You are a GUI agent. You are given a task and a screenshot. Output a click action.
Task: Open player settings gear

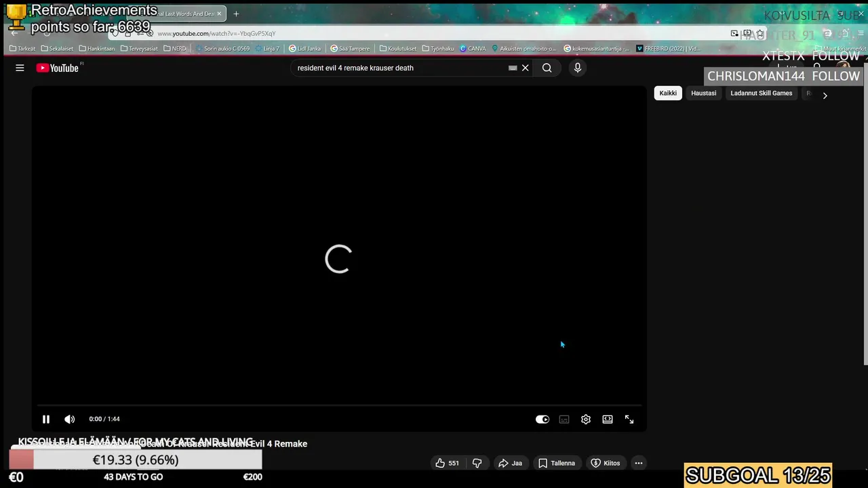click(586, 420)
